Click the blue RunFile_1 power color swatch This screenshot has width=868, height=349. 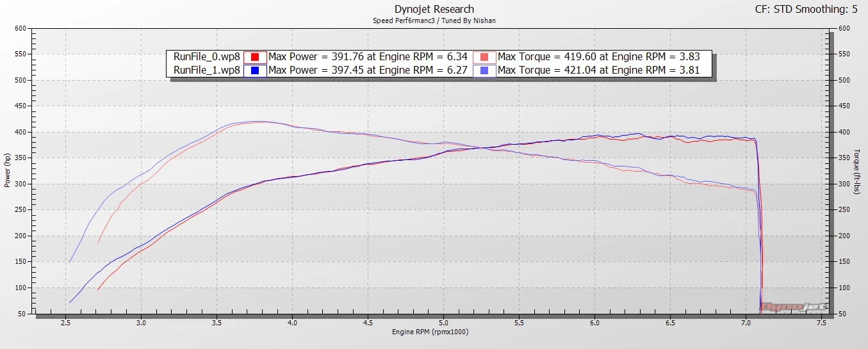254,70
